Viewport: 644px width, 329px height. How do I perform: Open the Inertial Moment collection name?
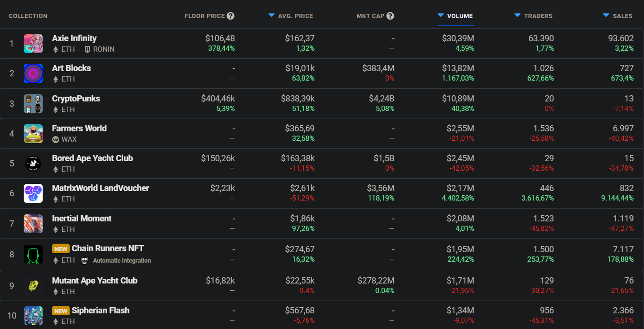coord(82,219)
